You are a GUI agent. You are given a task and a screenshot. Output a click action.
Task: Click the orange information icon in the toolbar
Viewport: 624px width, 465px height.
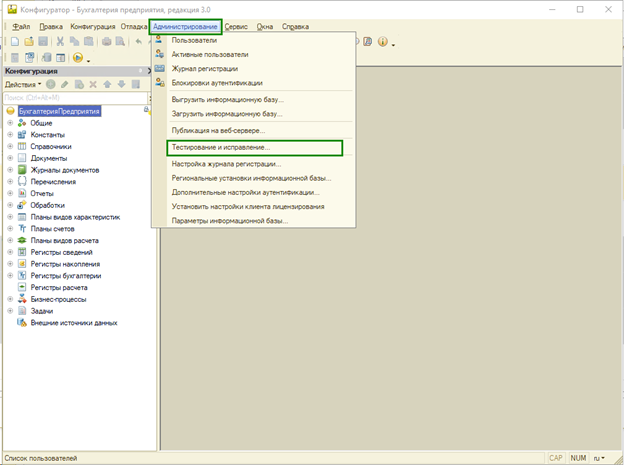tap(382, 41)
